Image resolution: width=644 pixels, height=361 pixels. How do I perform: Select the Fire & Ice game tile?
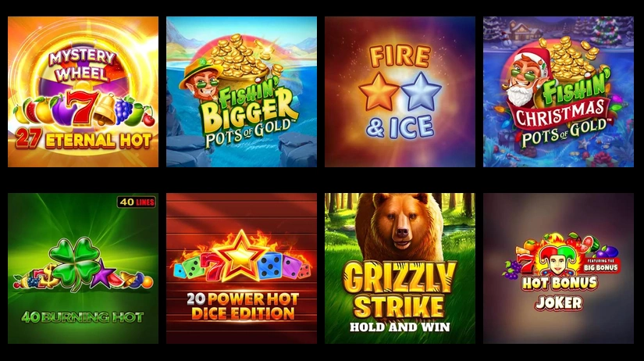point(400,91)
